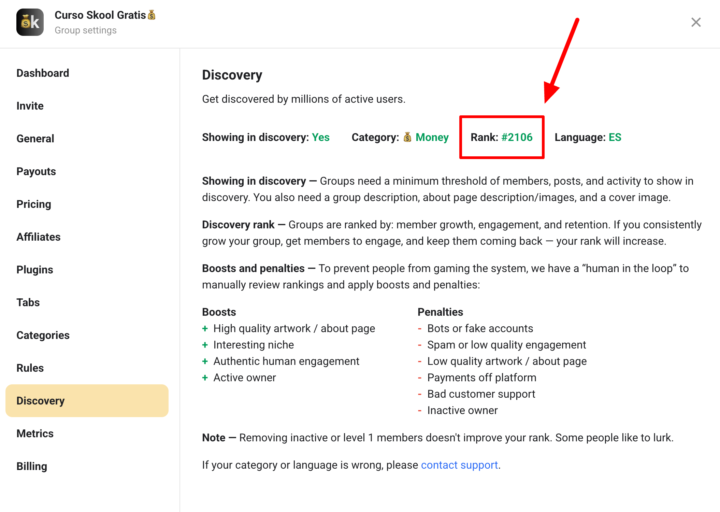
Task: Select the highlighted Discovery menu item
Action: pyautogui.click(x=41, y=401)
